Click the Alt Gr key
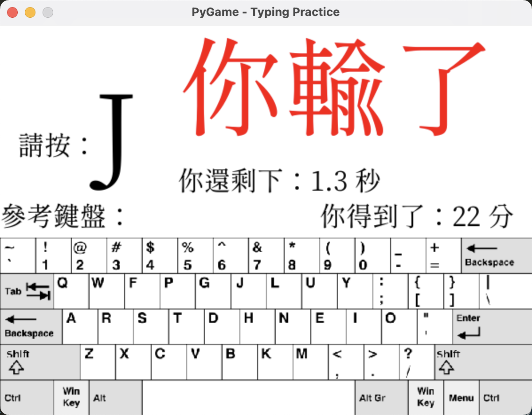The height and width of the screenshot is (415, 532). click(x=382, y=398)
